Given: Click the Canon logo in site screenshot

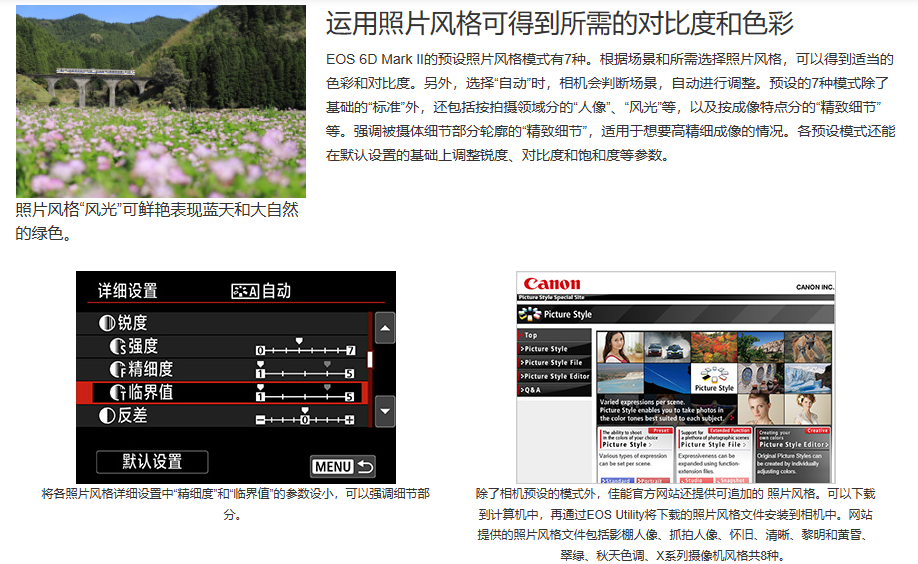Looking at the screenshot, I should (552, 284).
